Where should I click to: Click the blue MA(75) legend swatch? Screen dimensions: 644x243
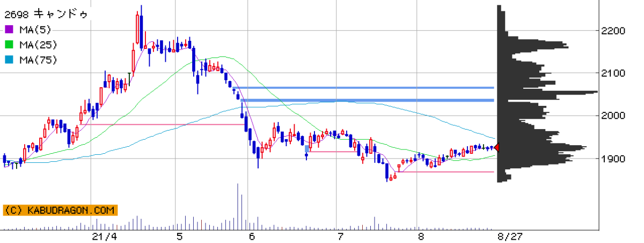(9, 59)
